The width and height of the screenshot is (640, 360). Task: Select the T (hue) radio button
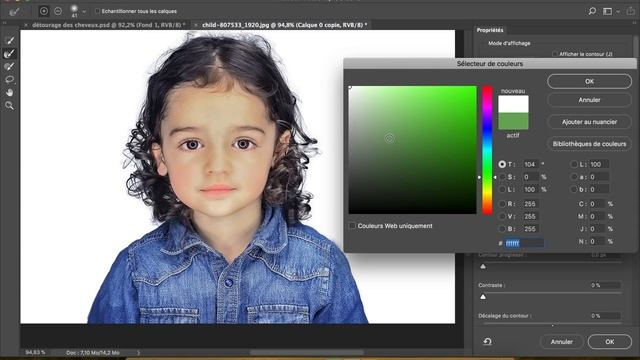pyautogui.click(x=502, y=164)
